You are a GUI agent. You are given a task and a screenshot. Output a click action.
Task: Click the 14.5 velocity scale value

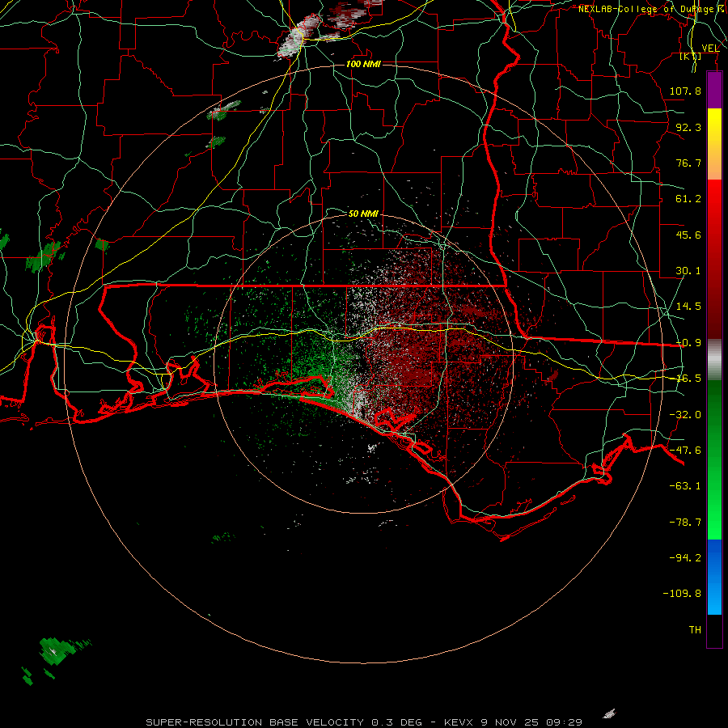pos(688,307)
